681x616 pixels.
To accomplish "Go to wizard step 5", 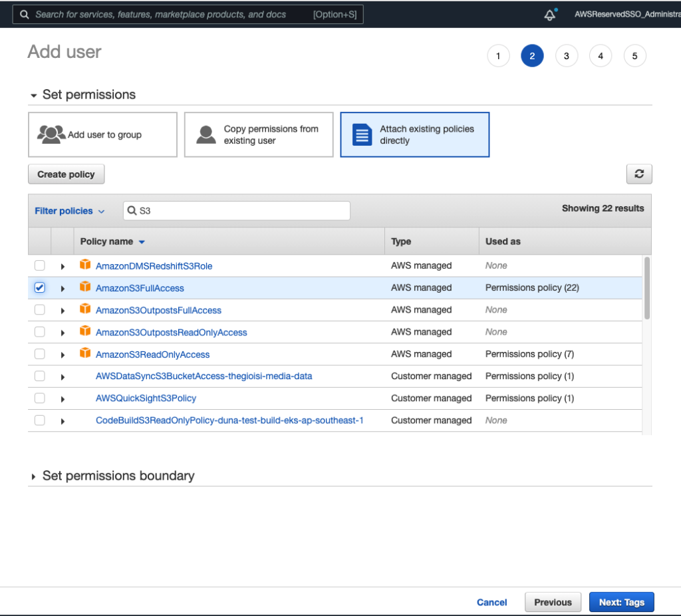I will pos(634,56).
